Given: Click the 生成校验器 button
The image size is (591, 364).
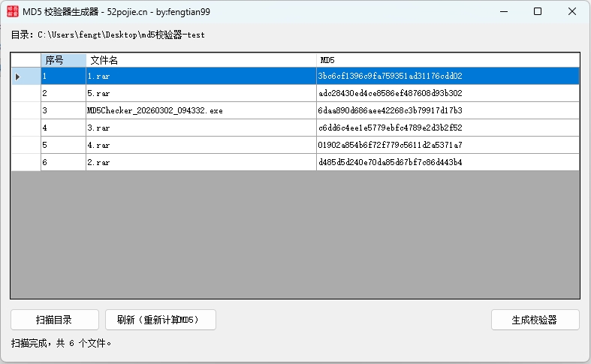Looking at the screenshot, I should pos(535,320).
